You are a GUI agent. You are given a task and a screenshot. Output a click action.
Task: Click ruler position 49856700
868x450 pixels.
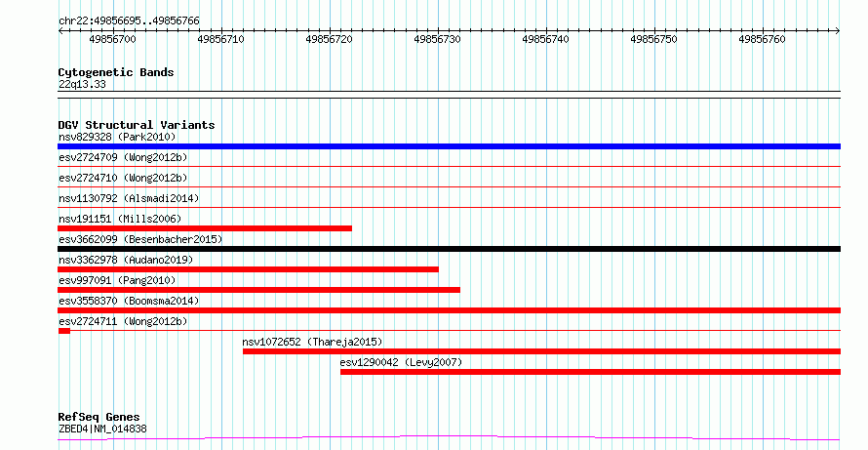pyautogui.click(x=112, y=39)
